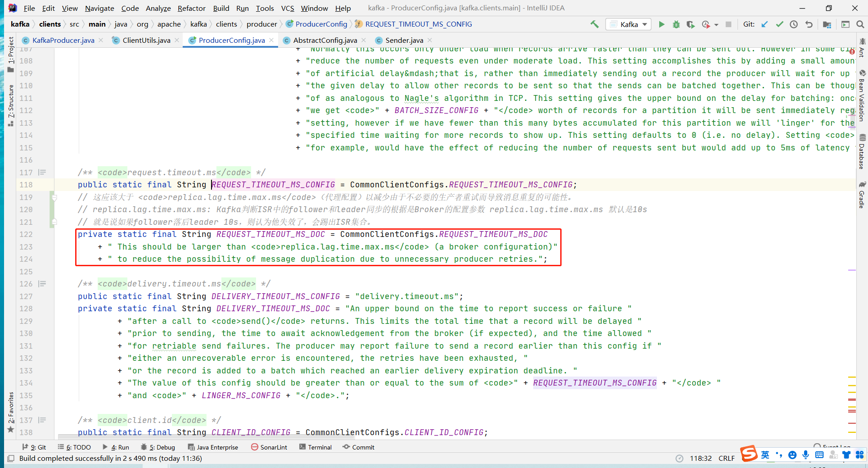This screenshot has width=868, height=468.
Task: Click the Build Project hammer icon
Action: [594, 24]
